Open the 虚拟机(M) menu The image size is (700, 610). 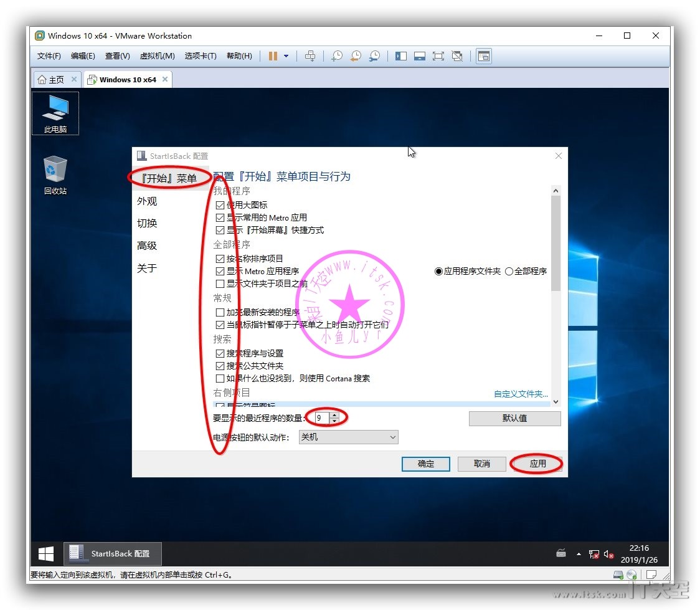(157, 56)
